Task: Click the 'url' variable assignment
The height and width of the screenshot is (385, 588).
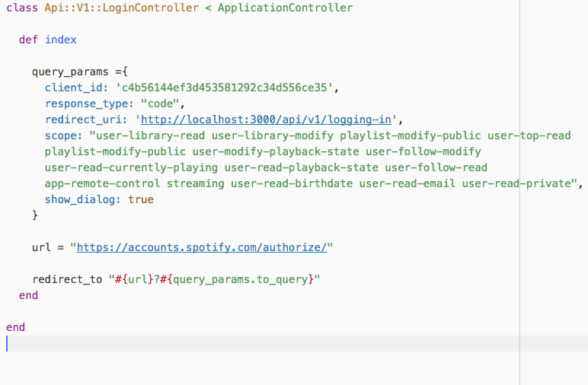Action: 41,247
